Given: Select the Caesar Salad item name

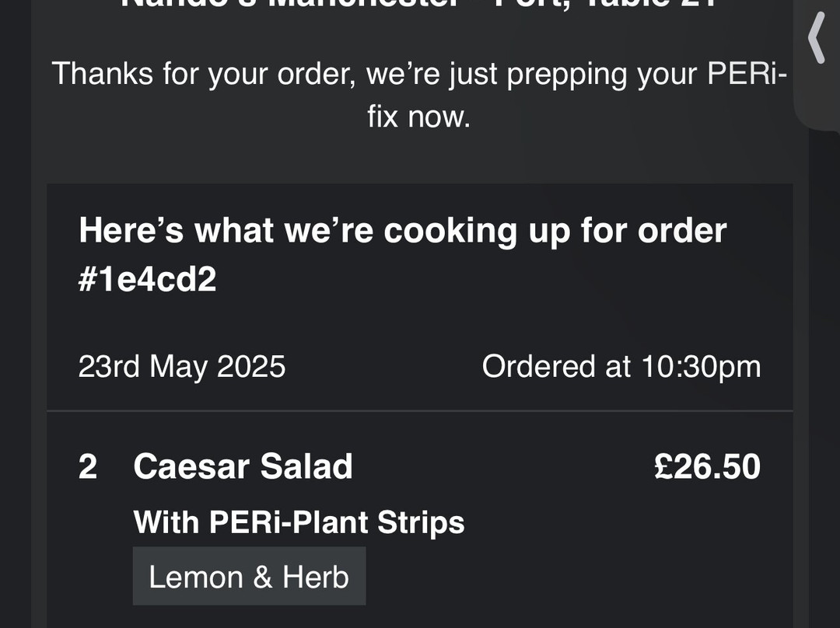Looking at the screenshot, I should (x=243, y=467).
